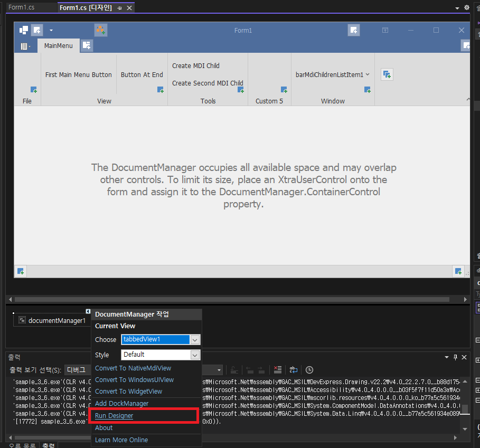480x448 pixels.
Task: Open the Style Default combo box
Action: 161,355
